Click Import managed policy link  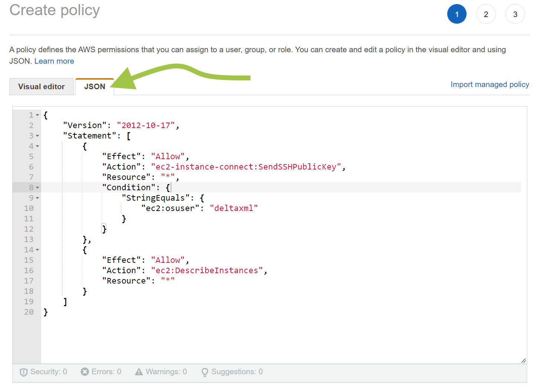[489, 84]
